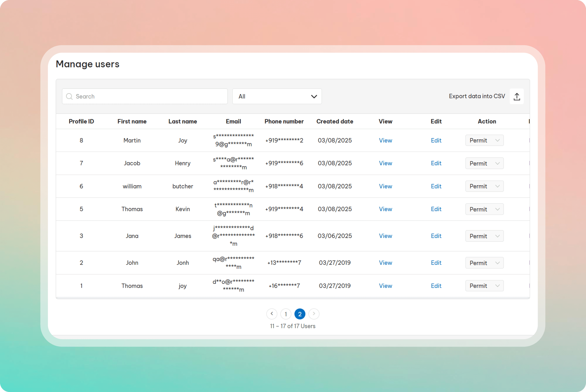Click the Manage users heading
This screenshot has height=392, width=586.
coord(87,64)
